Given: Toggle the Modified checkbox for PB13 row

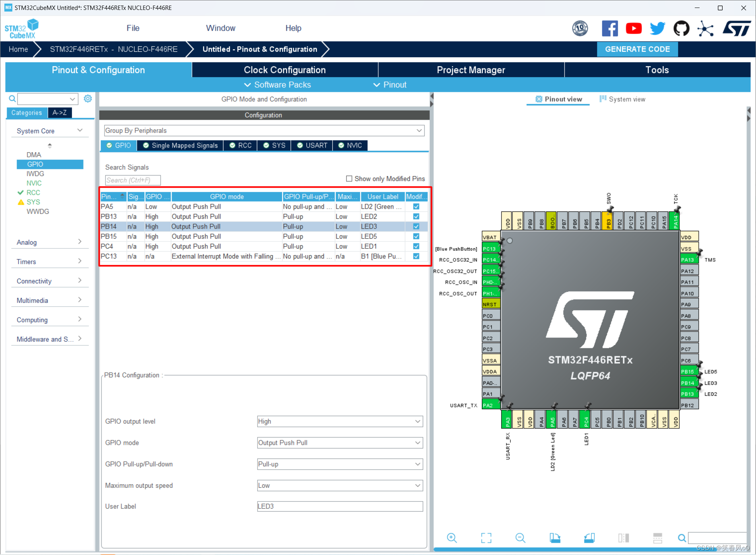Looking at the screenshot, I should [416, 216].
